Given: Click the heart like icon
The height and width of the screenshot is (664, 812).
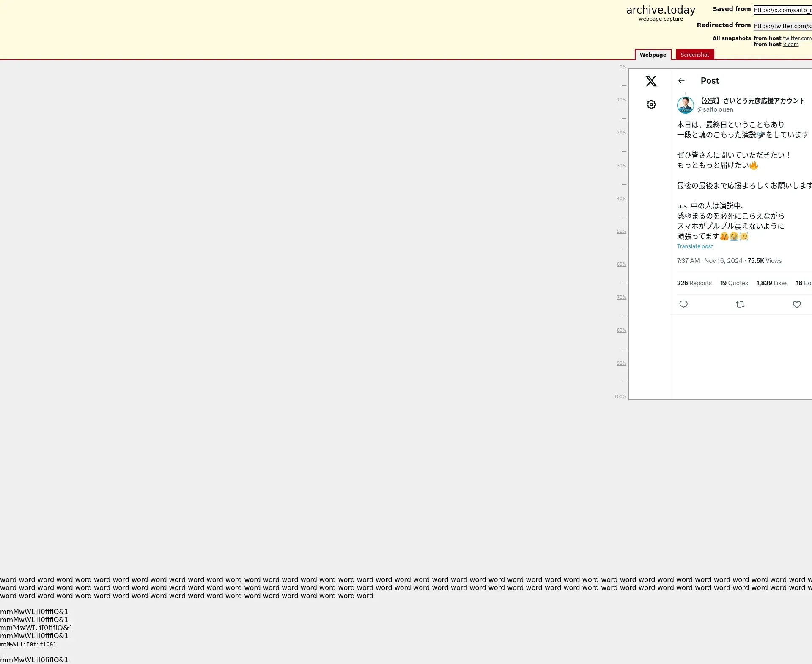Looking at the screenshot, I should pyautogui.click(x=796, y=304).
